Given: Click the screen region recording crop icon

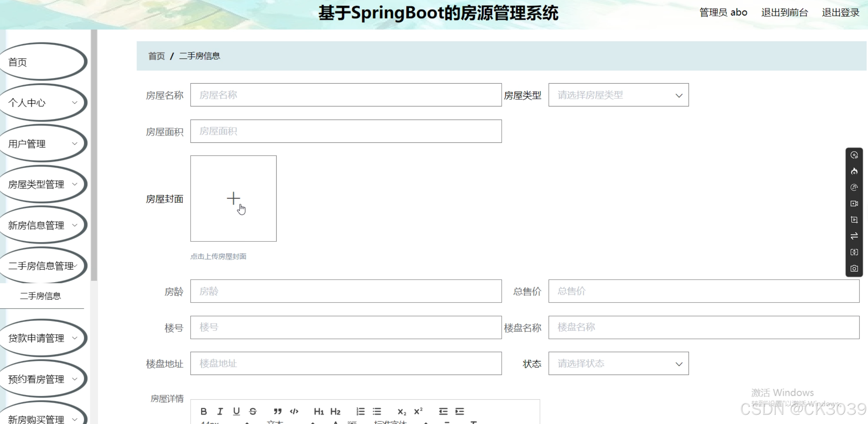Looking at the screenshot, I should (x=854, y=220).
